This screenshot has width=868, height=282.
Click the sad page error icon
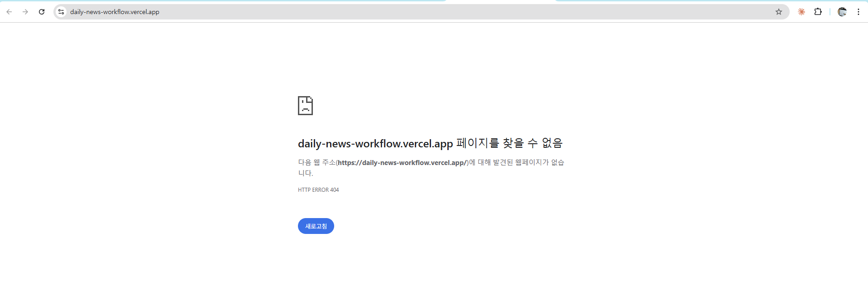pyautogui.click(x=305, y=106)
